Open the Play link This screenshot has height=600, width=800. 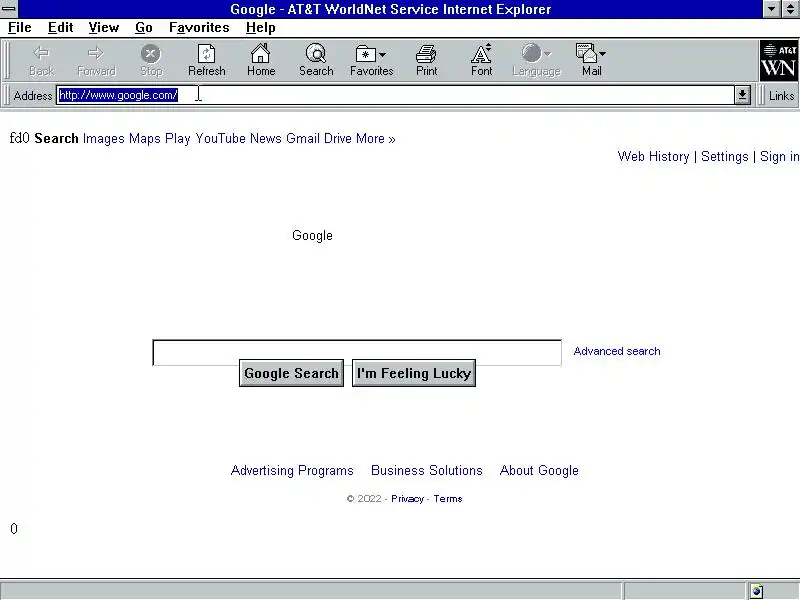(x=178, y=139)
